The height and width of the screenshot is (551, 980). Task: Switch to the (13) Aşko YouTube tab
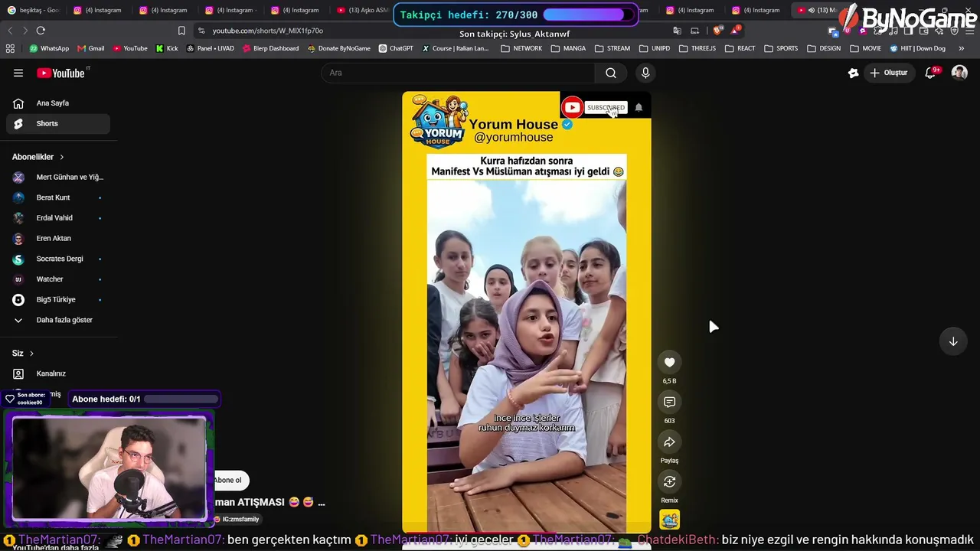pyautogui.click(x=363, y=10)
